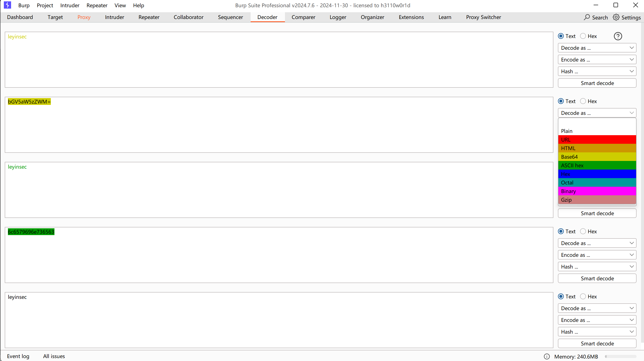The height and width of the screenshot is (361, 644).
Task: Select Hex radio for the first decoder box
Action: tap(583, 36)
